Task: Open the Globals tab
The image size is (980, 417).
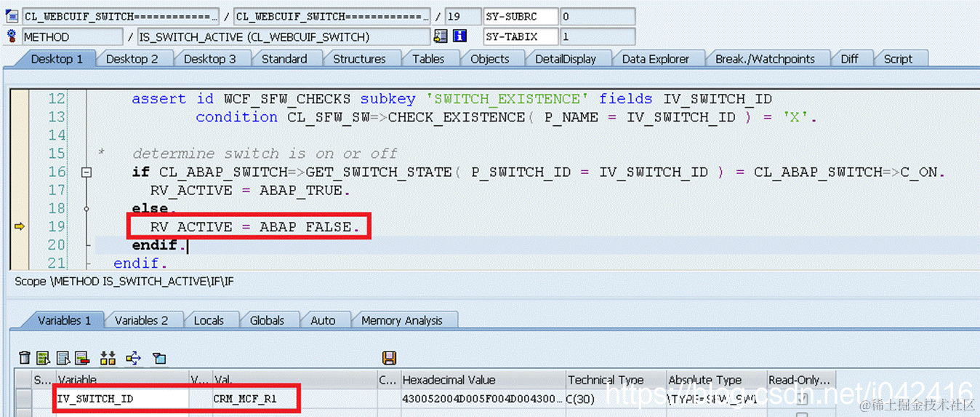Action: coord(267,320)
